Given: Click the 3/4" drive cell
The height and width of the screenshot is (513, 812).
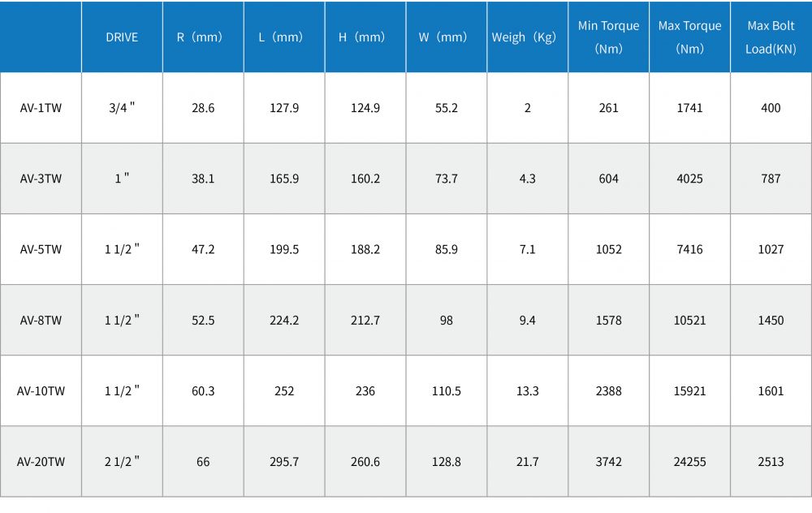Looking at the screenshot, I should (122, 108).
